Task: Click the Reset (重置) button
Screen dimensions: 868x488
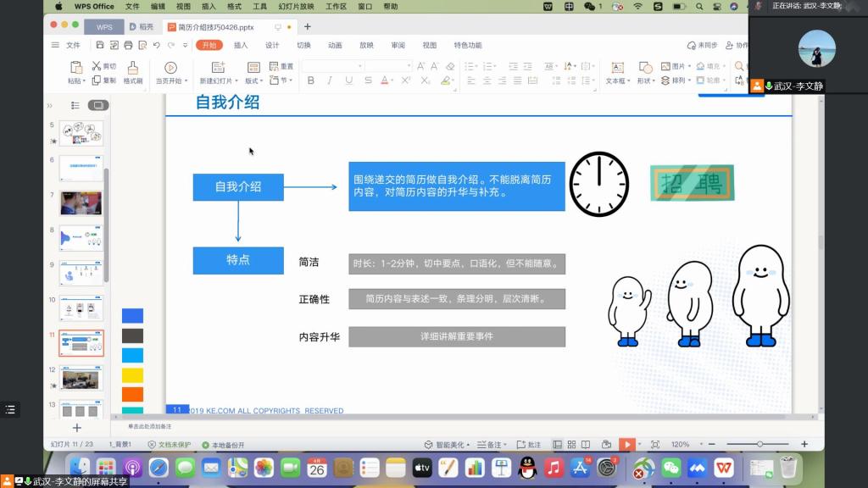Action: (281, 66)
